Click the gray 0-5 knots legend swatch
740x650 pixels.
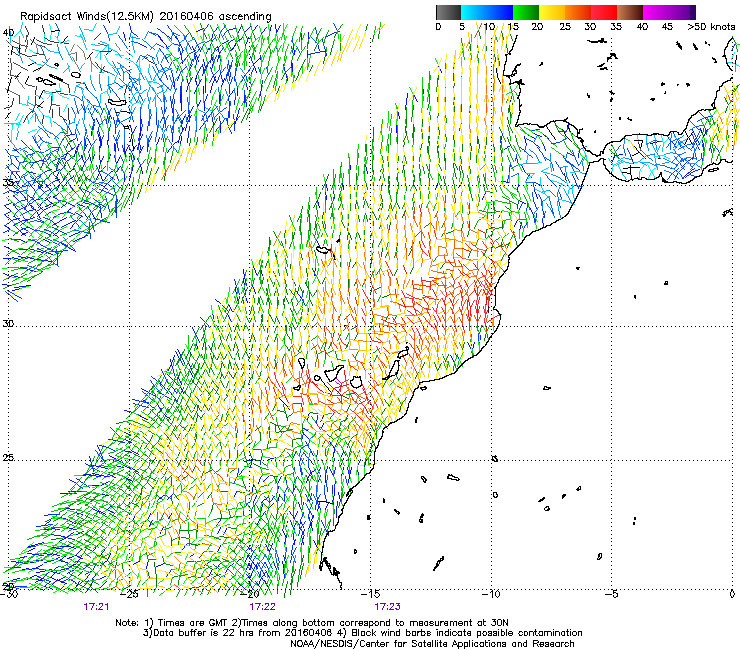[x=448, y=12]
